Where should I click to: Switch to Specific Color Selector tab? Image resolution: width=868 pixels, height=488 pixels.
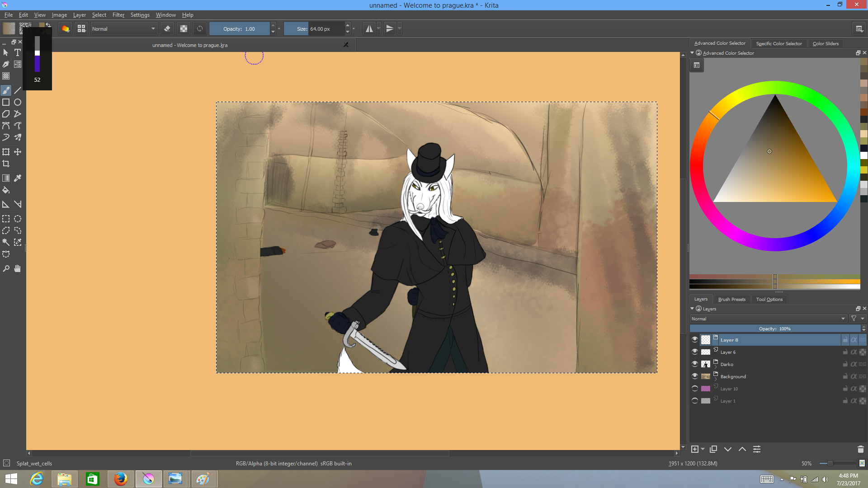[x=778, y=43]
